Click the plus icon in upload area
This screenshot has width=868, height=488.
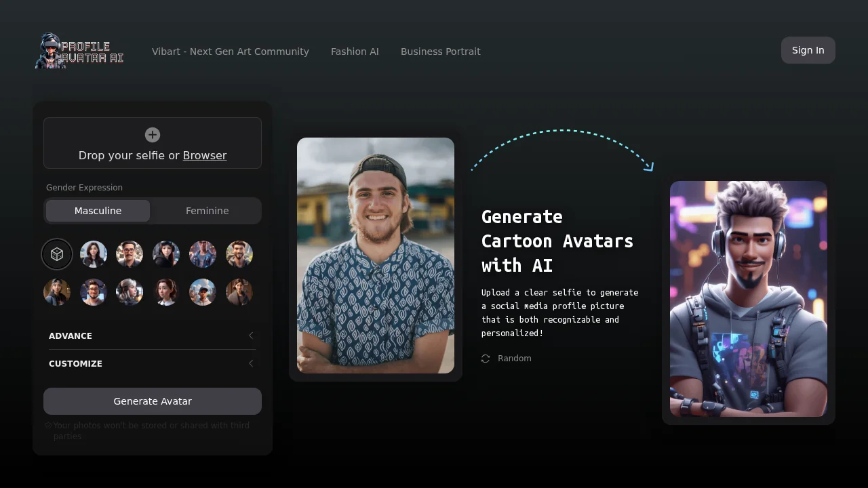click(x=153, y=135)
